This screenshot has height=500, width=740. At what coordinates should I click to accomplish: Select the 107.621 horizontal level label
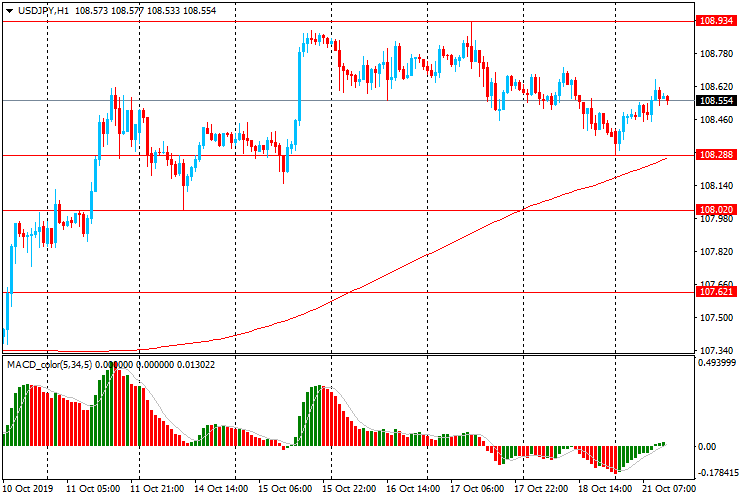716,292
